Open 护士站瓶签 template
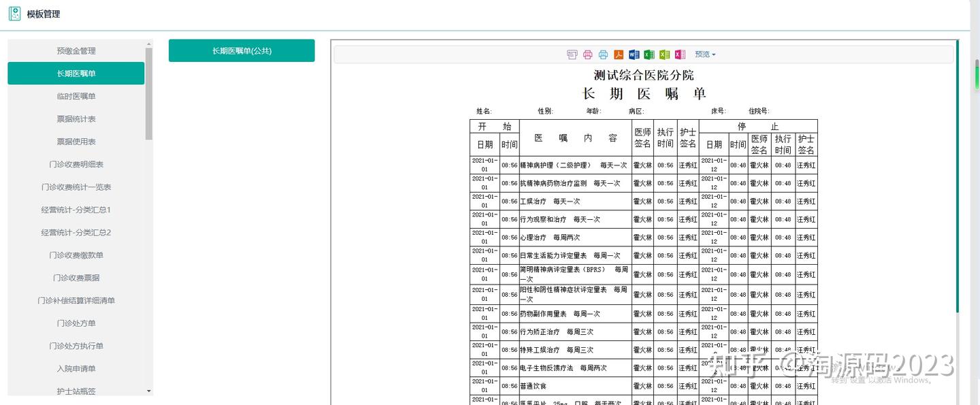The height and width of the screenshot is (405, 980). tap(76, 391)
